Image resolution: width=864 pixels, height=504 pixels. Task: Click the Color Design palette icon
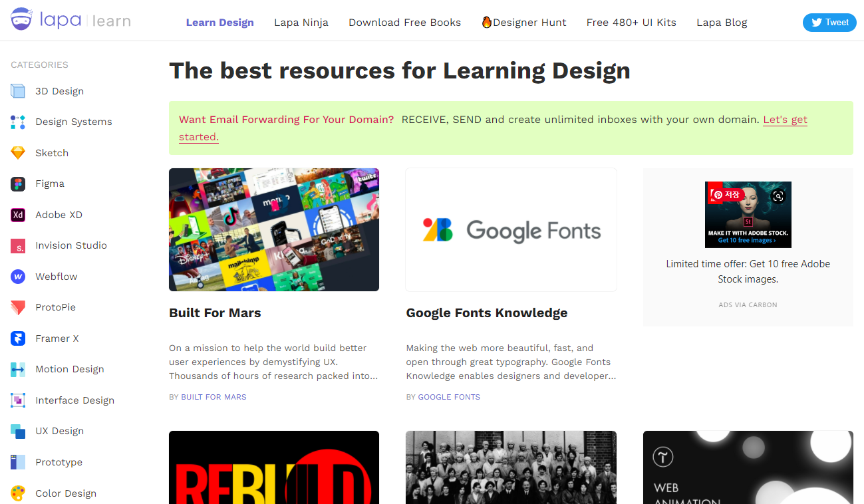[x=18, y=493]
